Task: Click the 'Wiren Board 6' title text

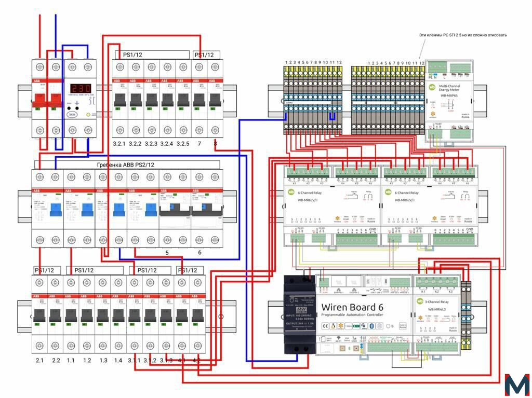Action: coord(352,307)
